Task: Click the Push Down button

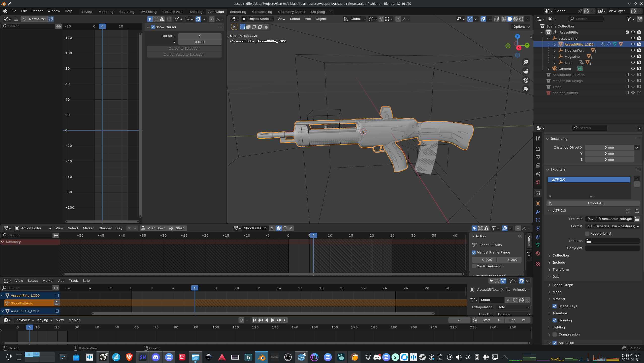Action: coord(154,228)
